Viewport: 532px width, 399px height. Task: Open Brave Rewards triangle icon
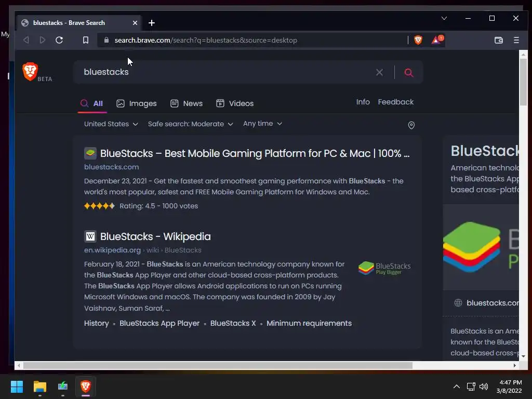tap(437, 39)
